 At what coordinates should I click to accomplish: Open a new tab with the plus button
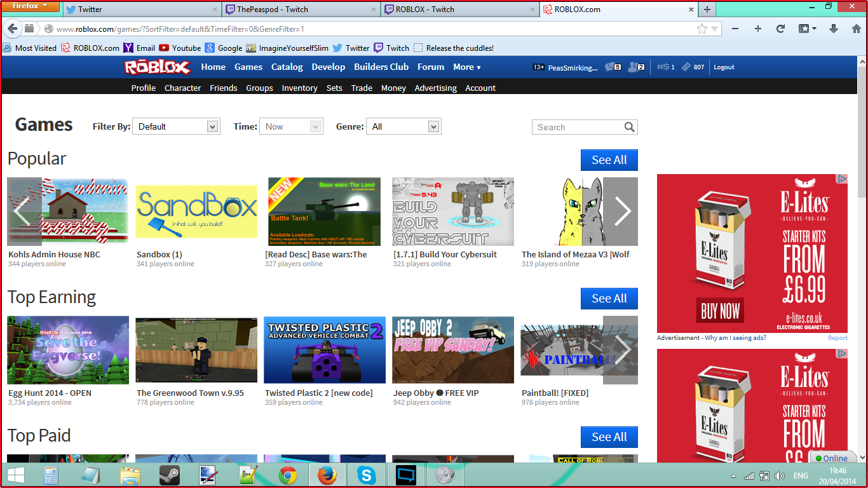click(707, 10)
